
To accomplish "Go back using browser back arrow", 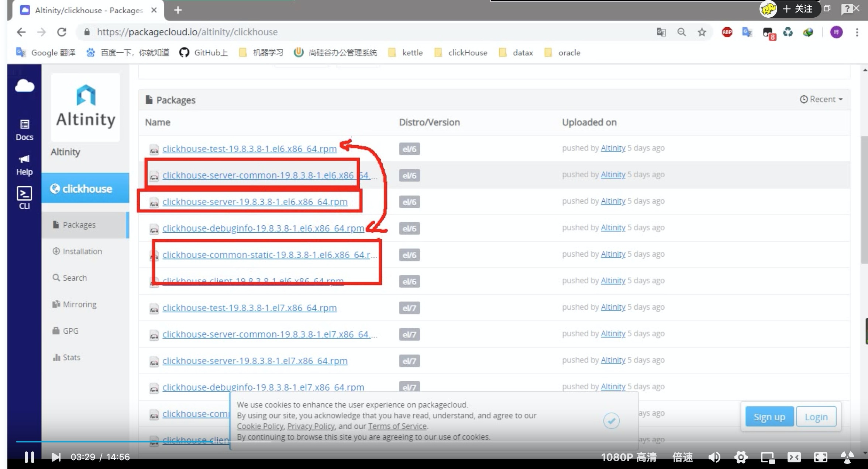I will [x=21, y=32].
